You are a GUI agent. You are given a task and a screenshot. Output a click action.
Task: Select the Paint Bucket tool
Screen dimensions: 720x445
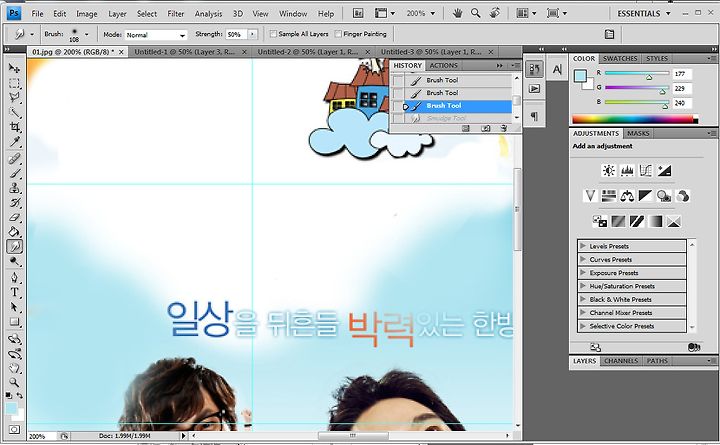[x=14, y=232]
